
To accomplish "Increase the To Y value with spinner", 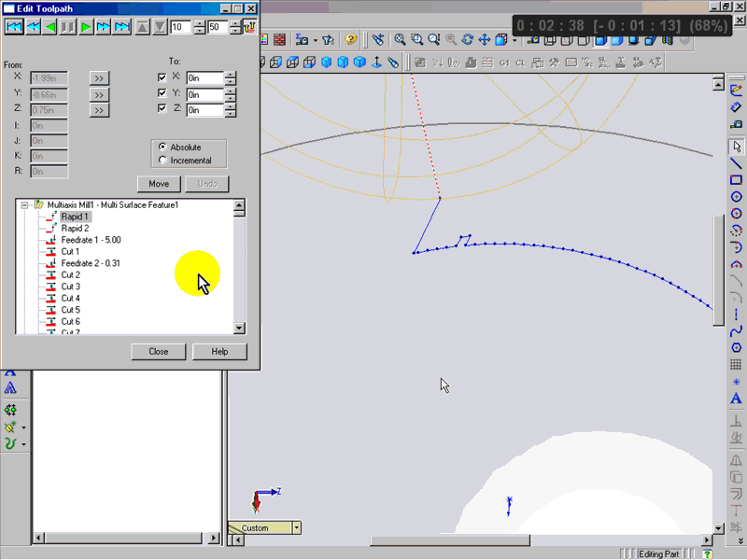I will coord(230,91).
